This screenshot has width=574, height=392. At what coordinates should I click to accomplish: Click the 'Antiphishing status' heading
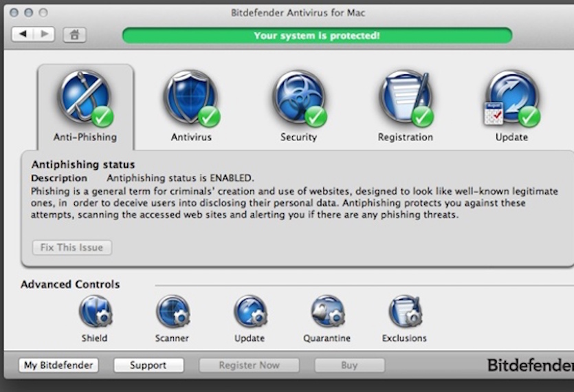coord(83,164)
